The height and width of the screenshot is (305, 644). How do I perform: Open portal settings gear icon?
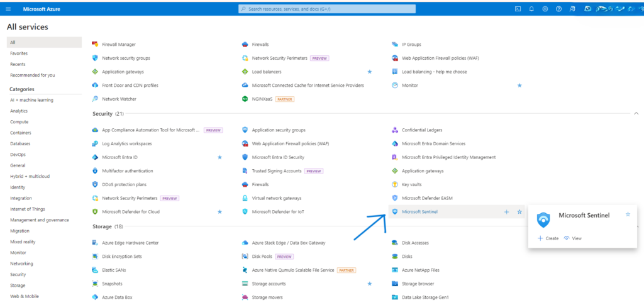click(x=545, y=9)
